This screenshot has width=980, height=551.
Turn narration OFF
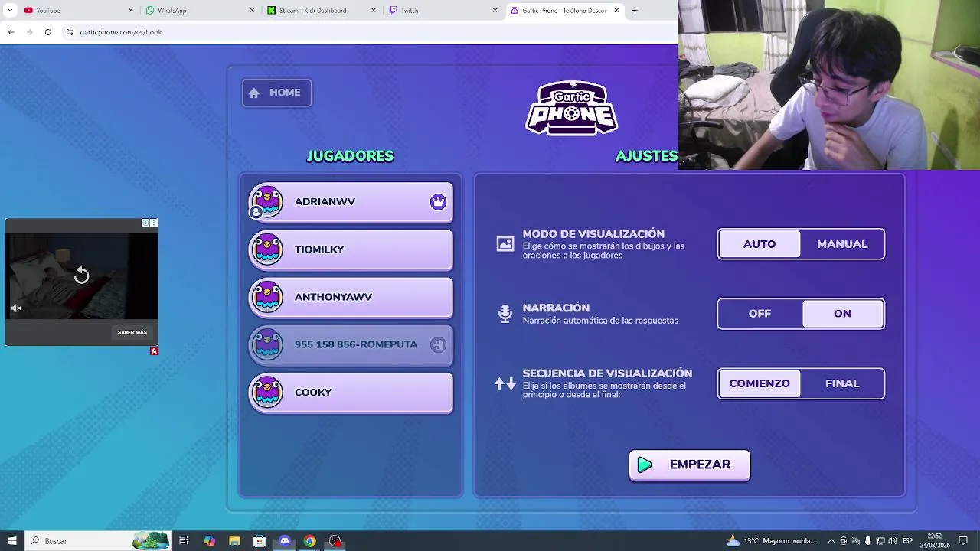pyautogui.click(x=759, y=314)
